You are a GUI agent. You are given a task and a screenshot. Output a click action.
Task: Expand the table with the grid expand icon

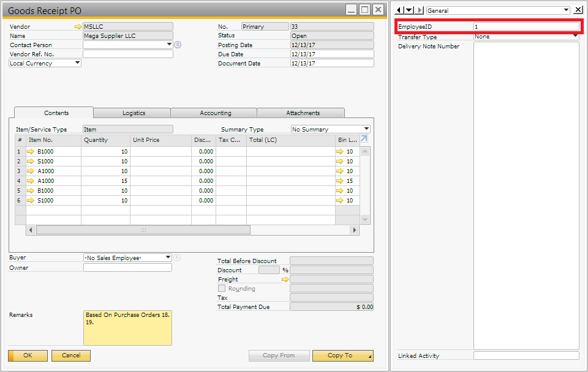[364, 139]
